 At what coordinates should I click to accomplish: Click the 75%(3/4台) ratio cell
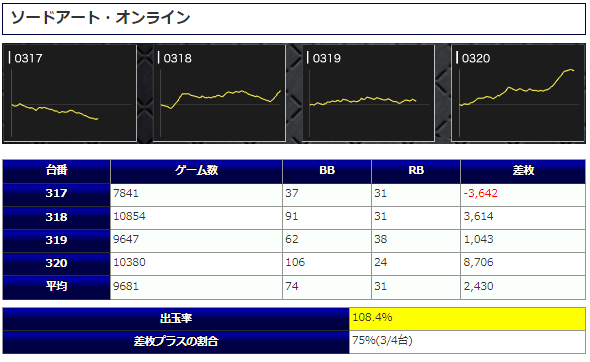(467, 342)
